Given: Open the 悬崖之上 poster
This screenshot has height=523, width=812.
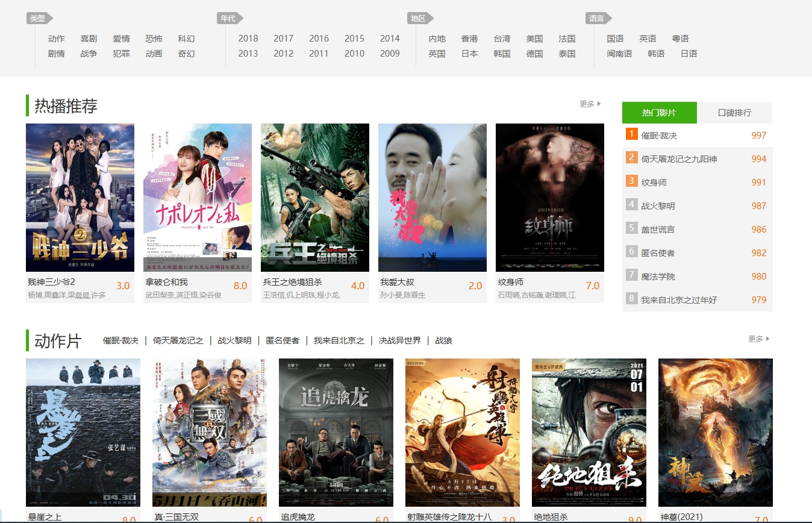Looking at the screenshot, I should [83, 433].
